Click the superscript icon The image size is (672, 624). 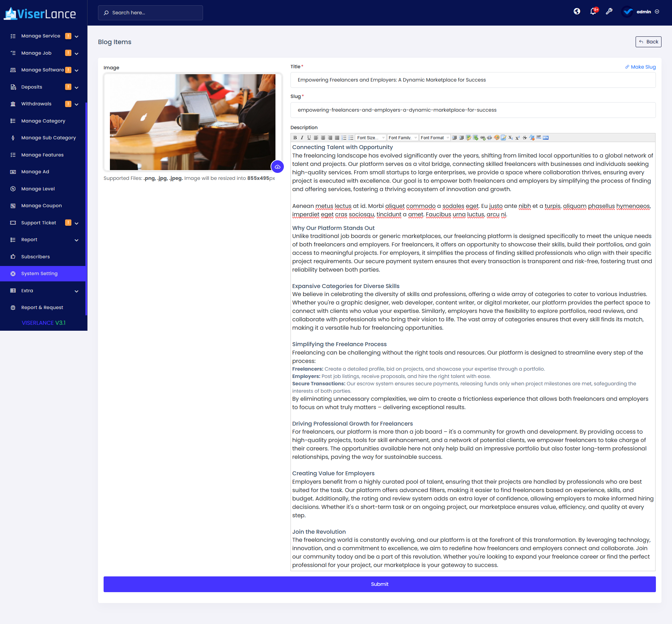[x=517, y=138]
